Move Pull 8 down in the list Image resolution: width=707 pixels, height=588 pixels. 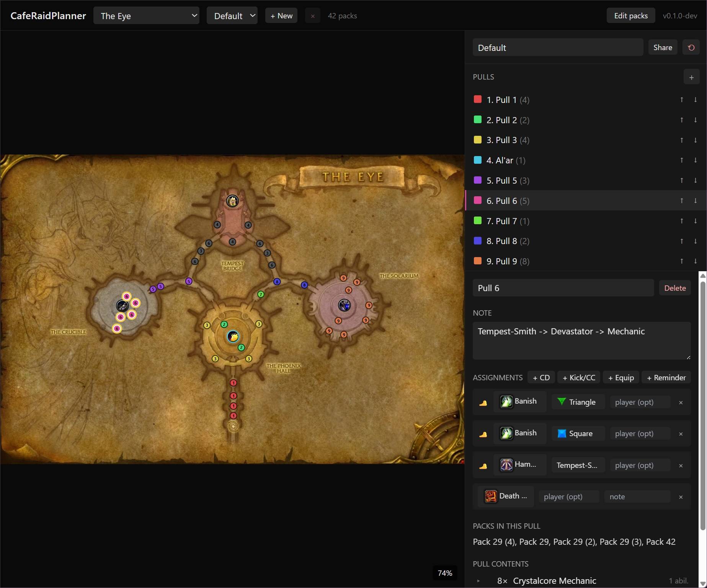tap(696, 241)
